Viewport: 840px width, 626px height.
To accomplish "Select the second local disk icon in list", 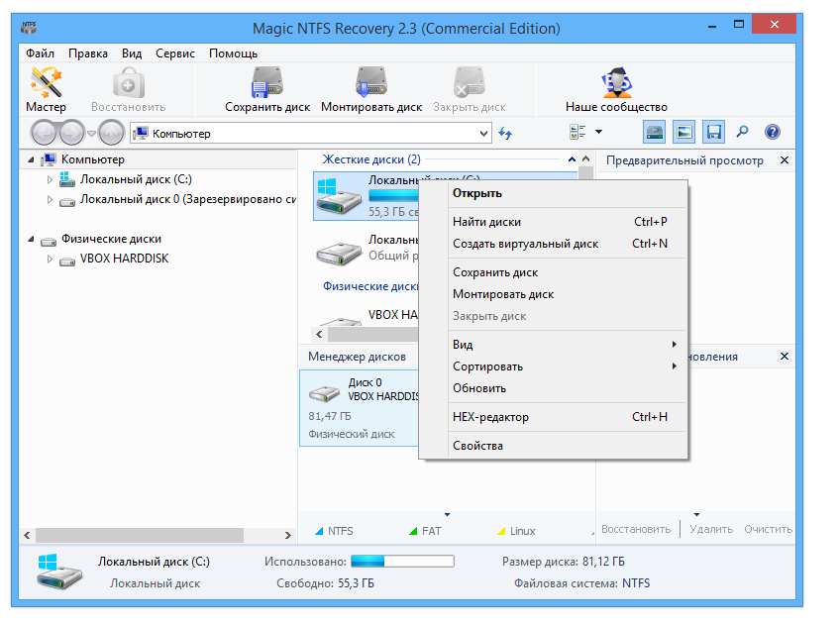I will point(339,254).
